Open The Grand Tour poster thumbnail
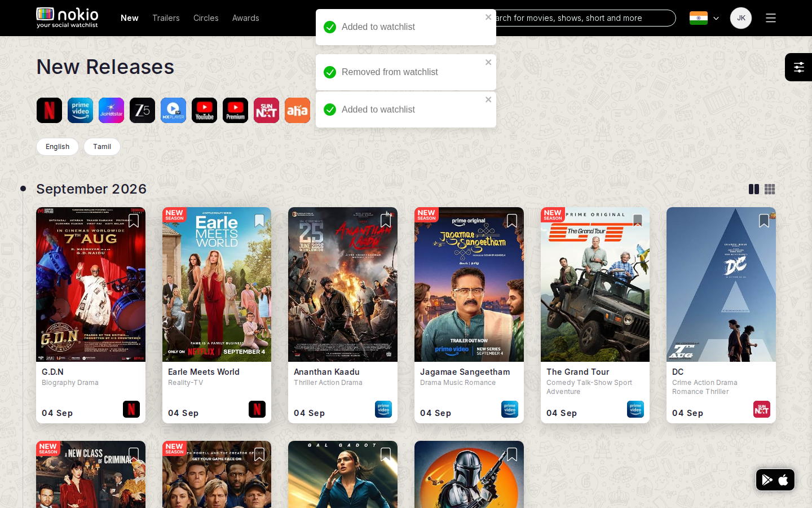The image size is (812, 508). coord(595,284)
